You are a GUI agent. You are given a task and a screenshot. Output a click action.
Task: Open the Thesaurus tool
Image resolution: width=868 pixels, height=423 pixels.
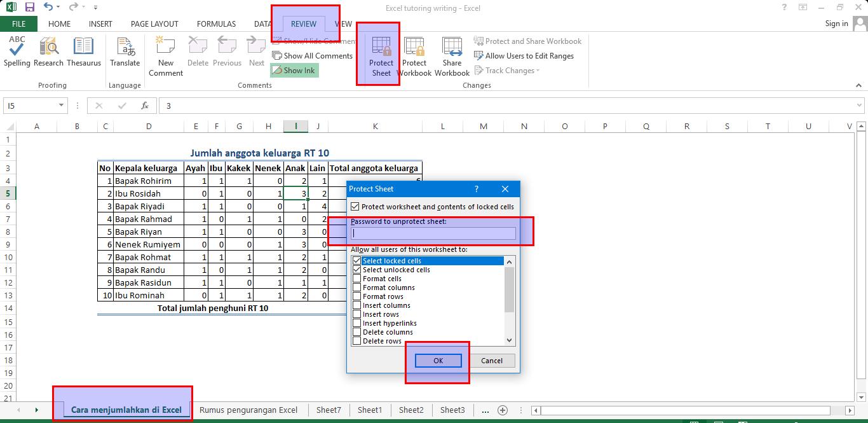pos(83,51)
